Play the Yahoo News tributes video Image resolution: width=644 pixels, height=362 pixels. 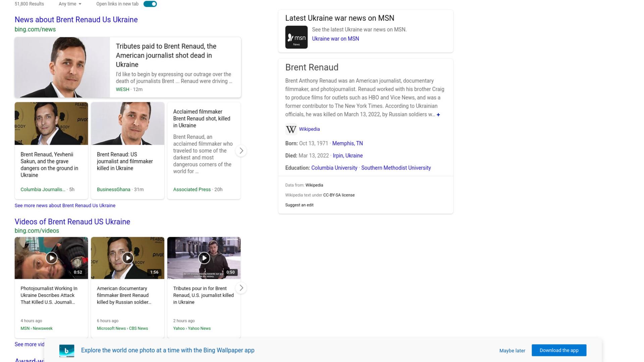pos(204,258)
